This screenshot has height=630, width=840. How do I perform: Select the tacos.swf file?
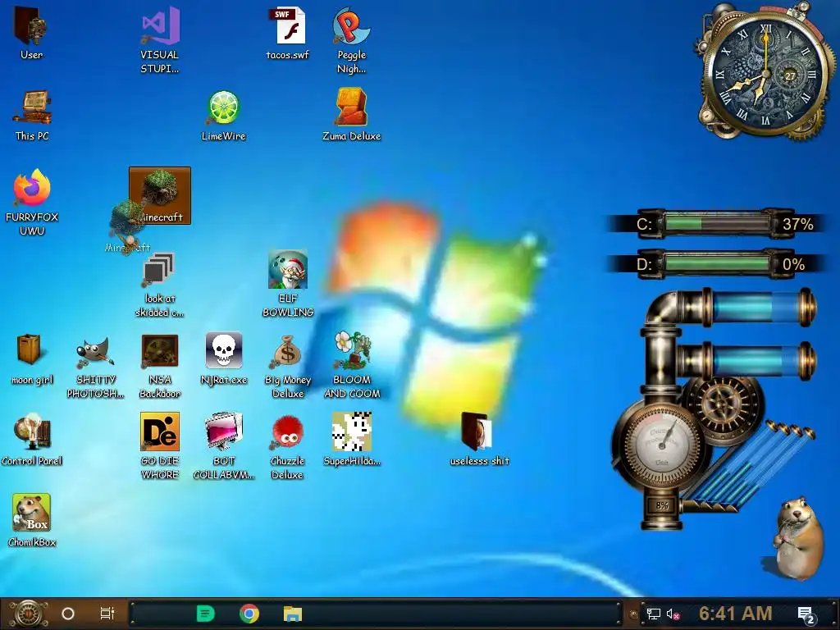[x=288, y=33]
